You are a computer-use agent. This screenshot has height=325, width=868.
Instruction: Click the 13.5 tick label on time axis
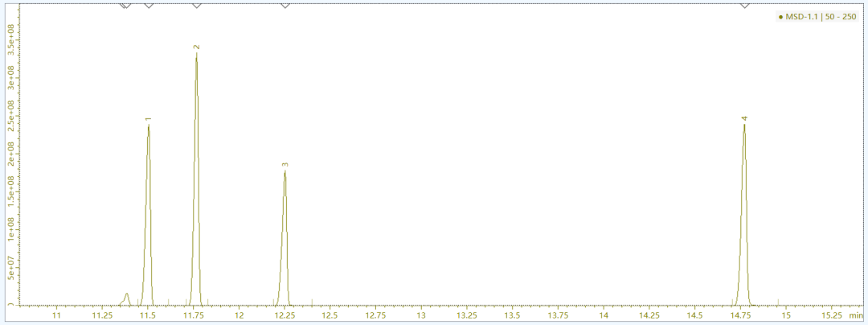pos(512,316)
